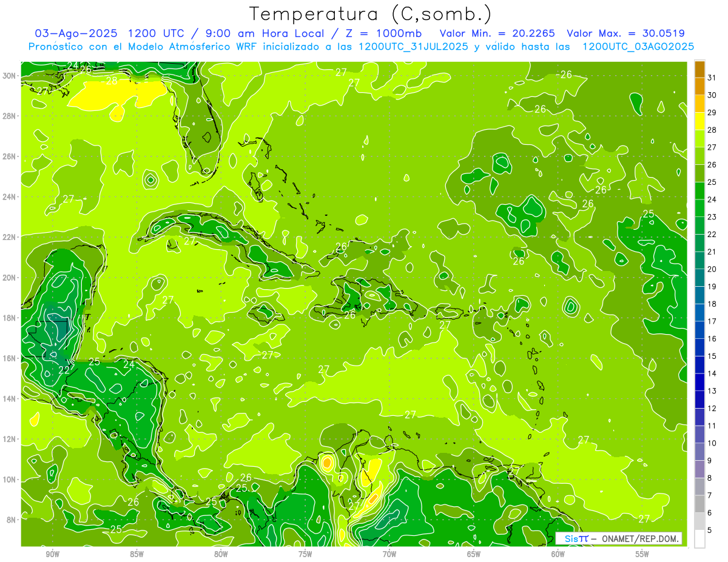This screenshot has width=728, height=562.
Task: Click 'Valor Min. = 20.2265' in header
Action: [x=497, y=33]
